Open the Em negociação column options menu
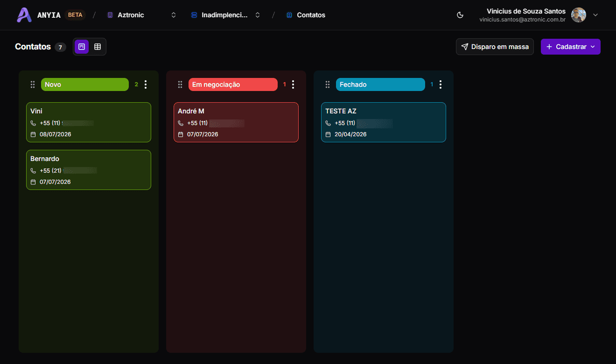Viewport: 616px width, 364px height. pyautogui.click(x=293, y=84)
